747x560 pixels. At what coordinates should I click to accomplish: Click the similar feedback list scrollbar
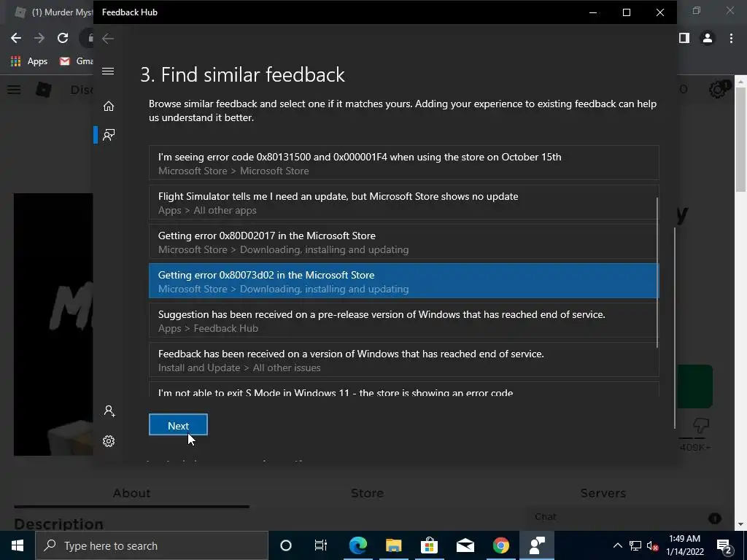[657, 273]
